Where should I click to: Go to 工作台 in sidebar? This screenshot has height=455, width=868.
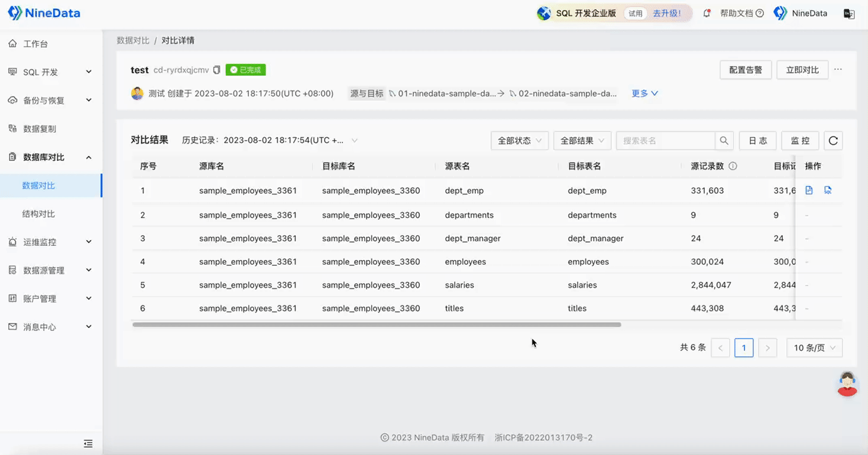[35, 44]
